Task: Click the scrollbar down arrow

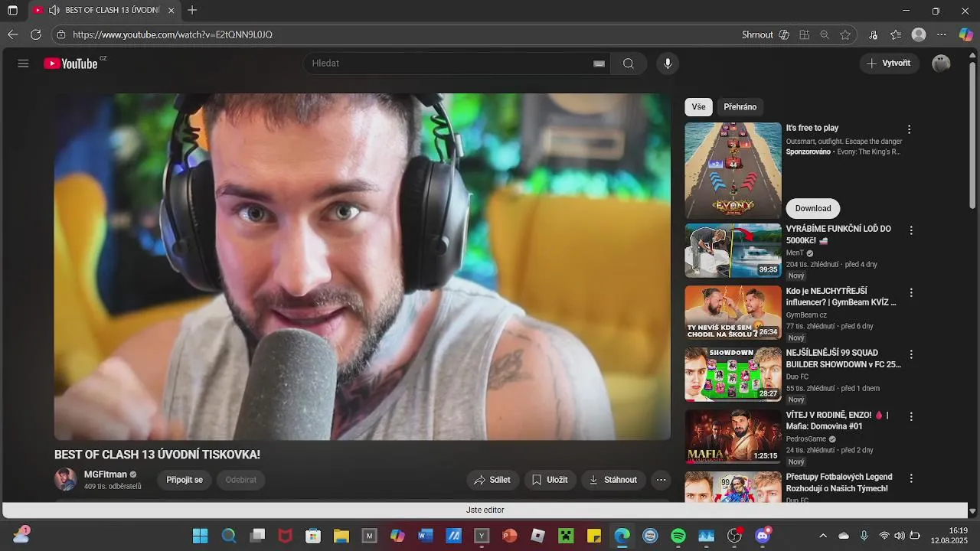Action: tap(973, 511)
